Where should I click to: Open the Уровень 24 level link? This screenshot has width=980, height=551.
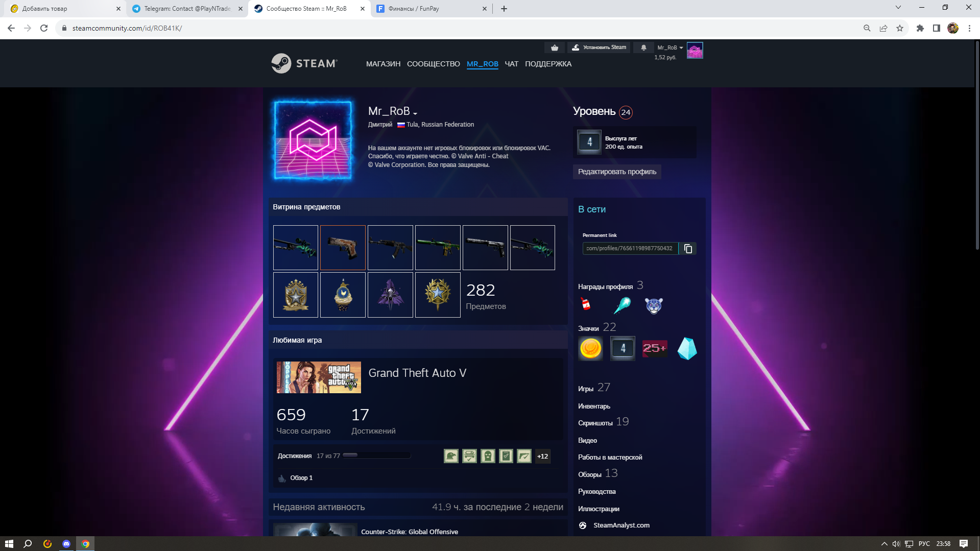point(603,112)
